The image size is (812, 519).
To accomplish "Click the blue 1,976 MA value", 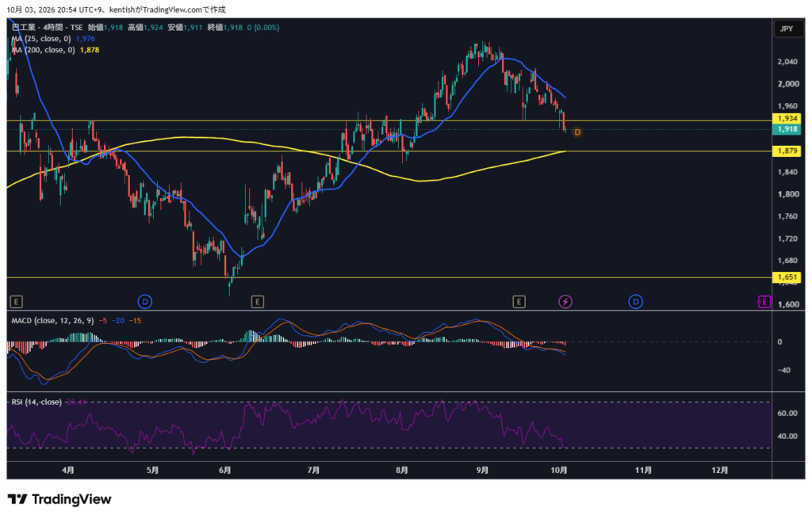I will pos(86,39).
